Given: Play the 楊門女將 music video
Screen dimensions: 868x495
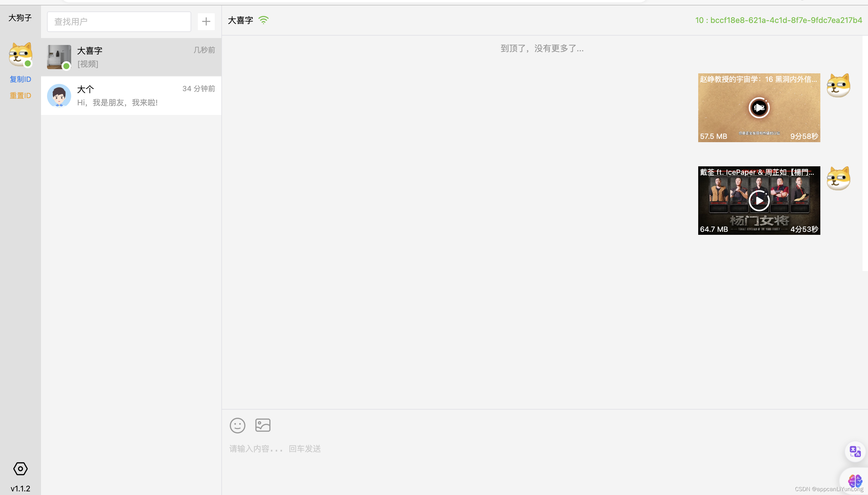Looking at the screenshot, I should click(x=759, y=201).
